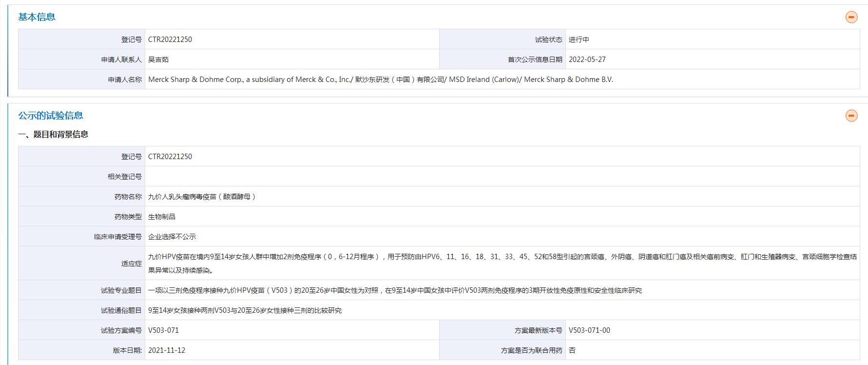Click the drug name 九价人乳头瘤病毒疫苗 value

202,197
